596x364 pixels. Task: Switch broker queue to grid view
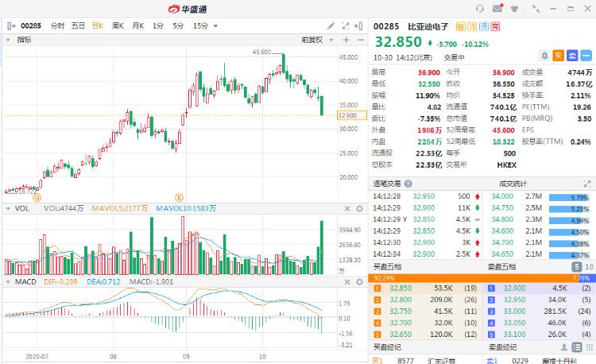tap(590, 347)
